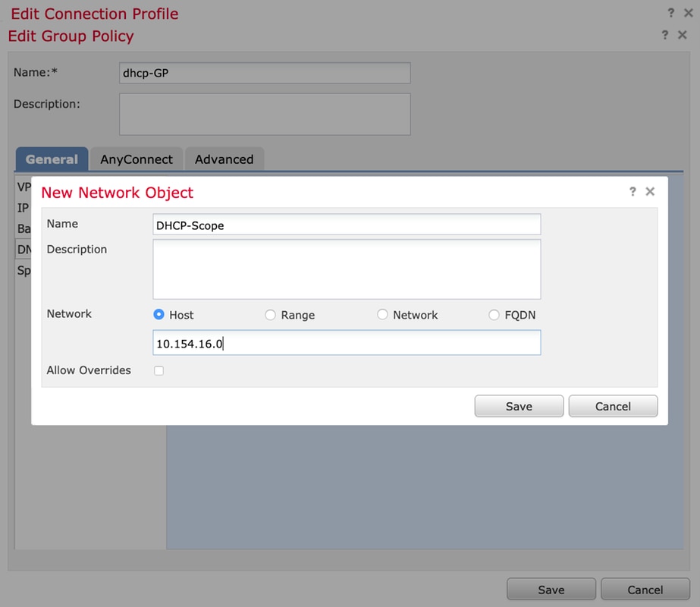700x607 pixels.
Task: Click the group policy Name field dhcp-GP
Action: point(265,73)
